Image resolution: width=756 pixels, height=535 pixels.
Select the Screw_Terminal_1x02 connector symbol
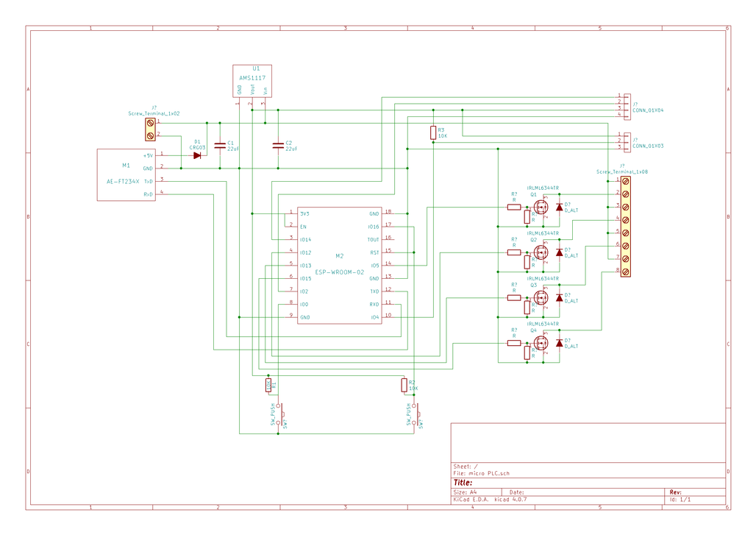pos(151,130)
